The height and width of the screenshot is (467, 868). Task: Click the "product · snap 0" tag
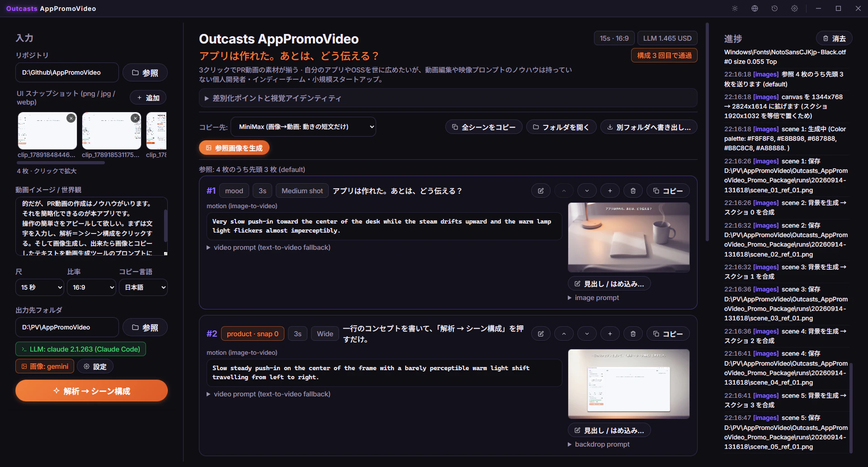[253, 334]
